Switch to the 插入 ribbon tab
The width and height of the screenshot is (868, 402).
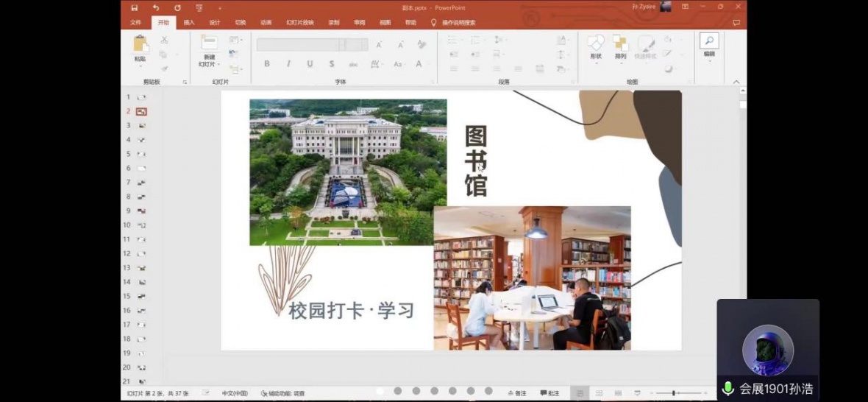(x=189, y=22)
